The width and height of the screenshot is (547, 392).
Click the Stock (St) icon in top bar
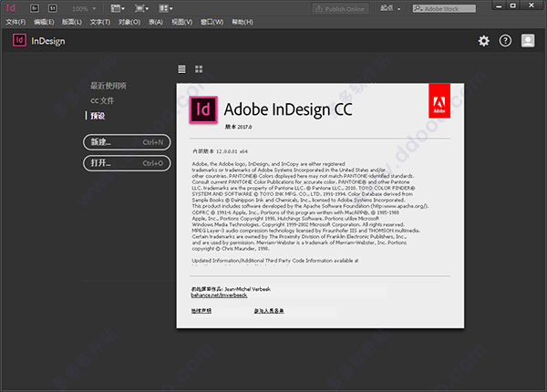52,8
